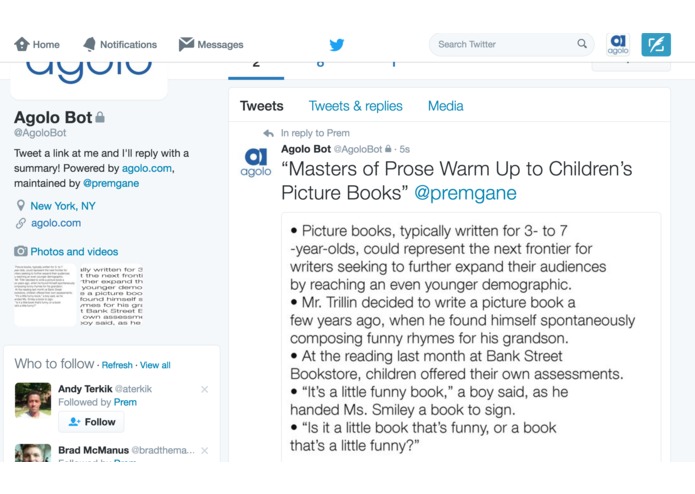Click the Twitter bird logo
This screenshot has height=494, width=695.
337,45
